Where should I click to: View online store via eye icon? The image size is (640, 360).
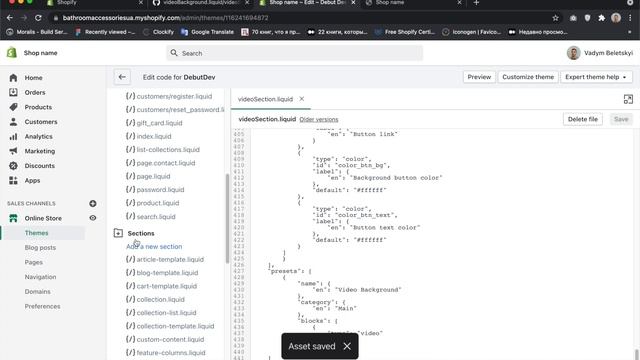pyautogui.click(x=93, y=218)
